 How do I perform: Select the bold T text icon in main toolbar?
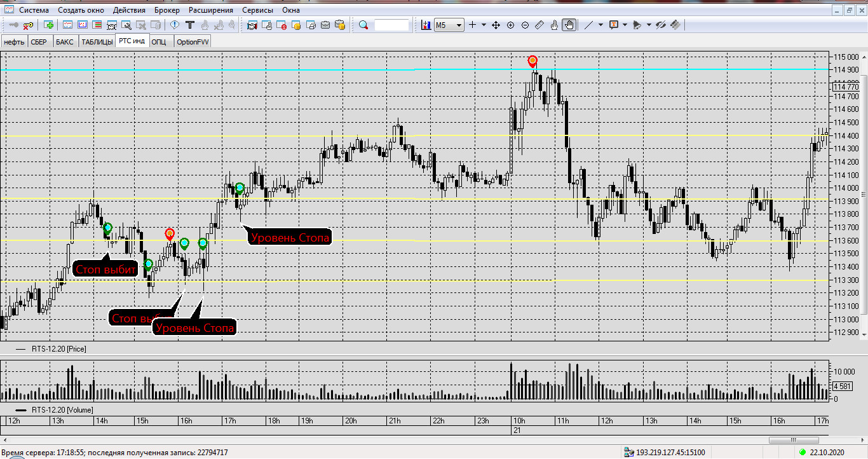tap(189, 25)
